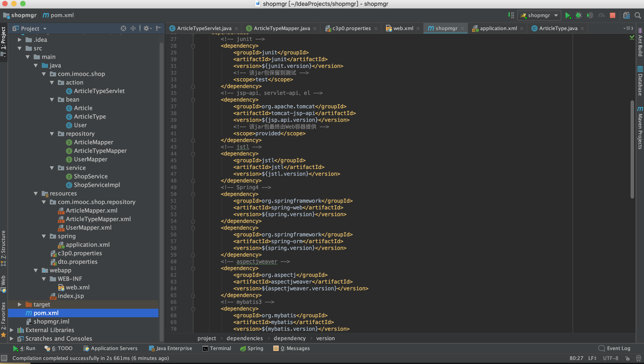The height and width of the screenshot is (364, 644).
Task: Fold the spring-orm dependency at line 55
Action: tap(193, 228)
